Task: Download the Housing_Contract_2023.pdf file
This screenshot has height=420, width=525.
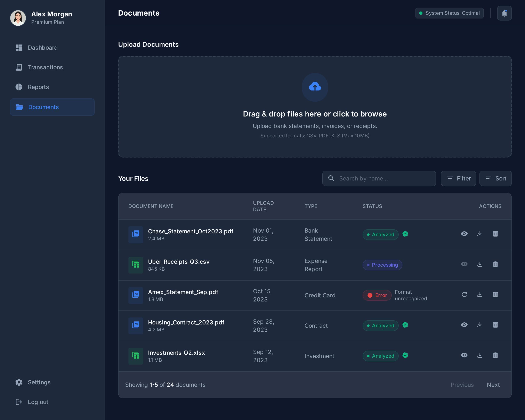Action: click(x=480, y=325)
